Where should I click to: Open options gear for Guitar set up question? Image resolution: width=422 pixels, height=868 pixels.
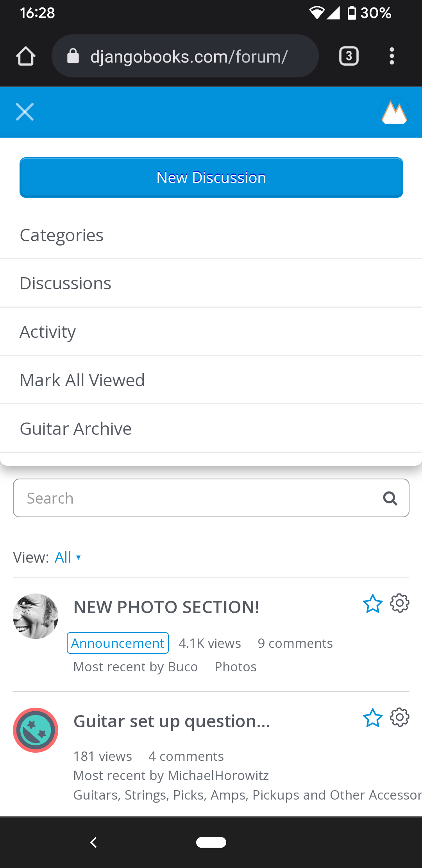click(x=400, y=717)
